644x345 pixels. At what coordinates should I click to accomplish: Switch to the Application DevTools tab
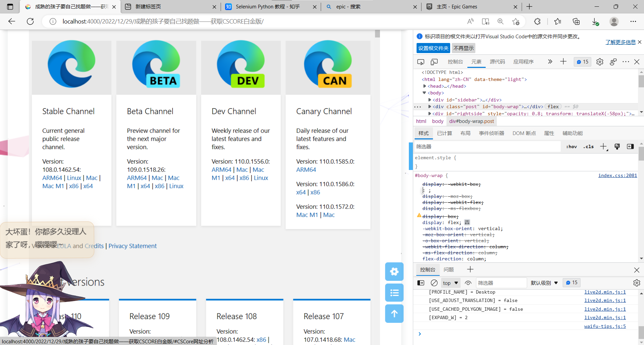(523, 62)
